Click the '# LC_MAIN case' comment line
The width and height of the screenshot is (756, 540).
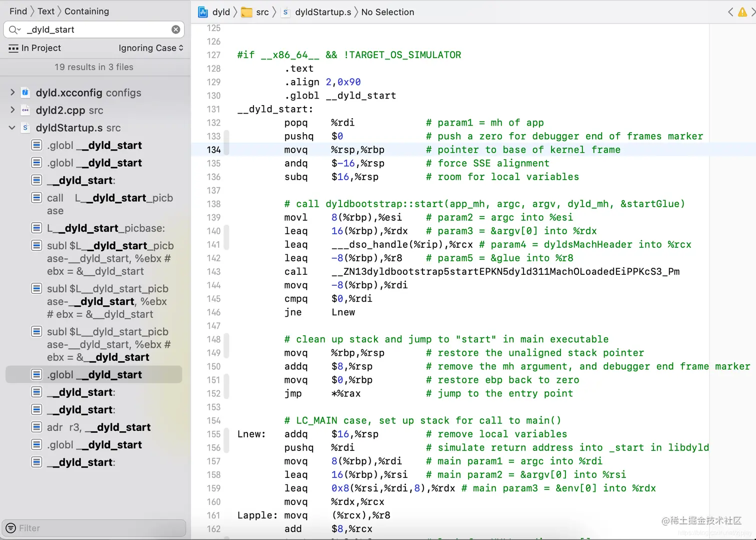422,420
